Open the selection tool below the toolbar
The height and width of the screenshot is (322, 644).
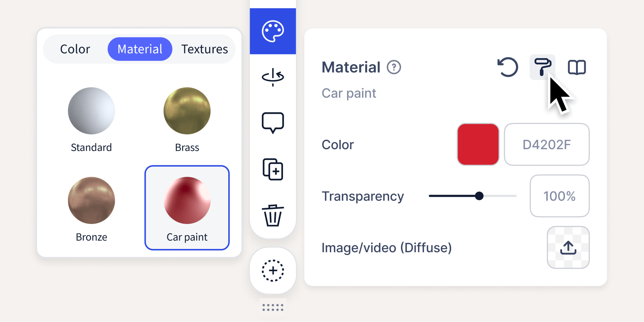[x=273, y=271]
